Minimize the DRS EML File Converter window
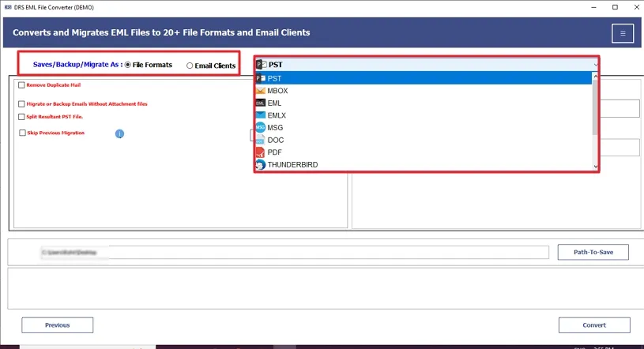The height and width of the screenshot is (349, 644). click(x=594, y=7)
